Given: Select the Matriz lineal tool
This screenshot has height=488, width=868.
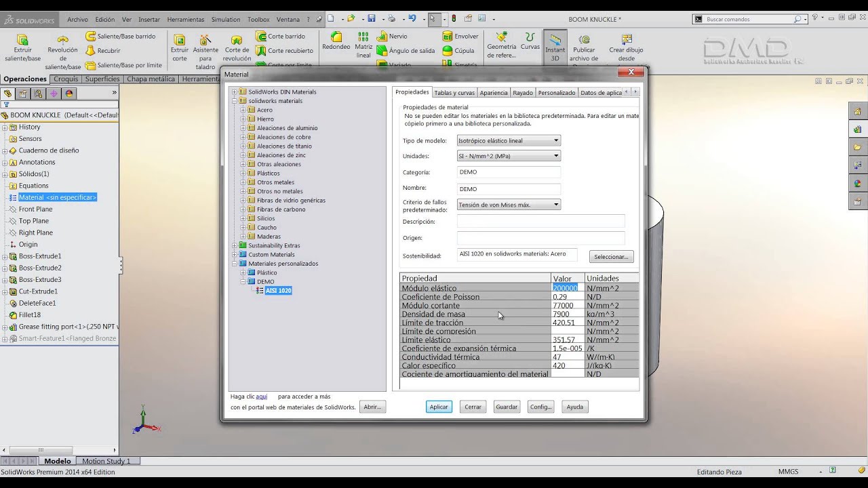Looking at the screenshot, I should click(363, 45).
